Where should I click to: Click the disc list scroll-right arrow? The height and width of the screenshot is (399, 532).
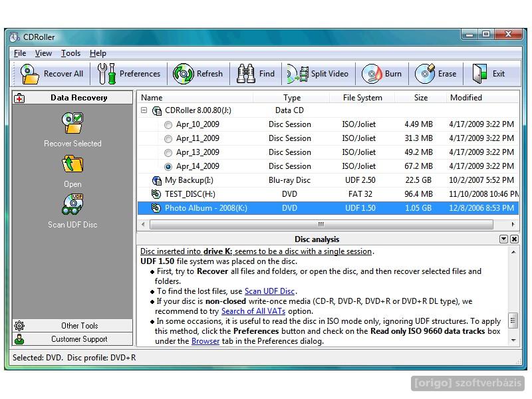tap(513, 224)
